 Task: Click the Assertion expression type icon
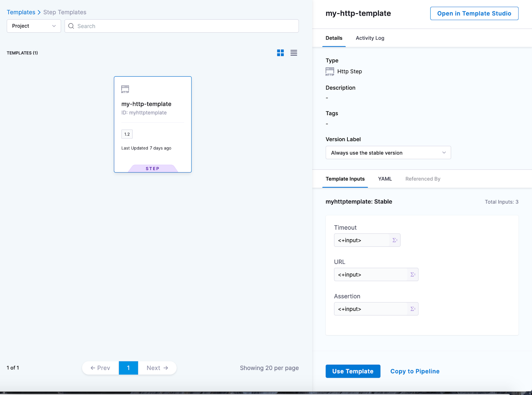[413, 309]
